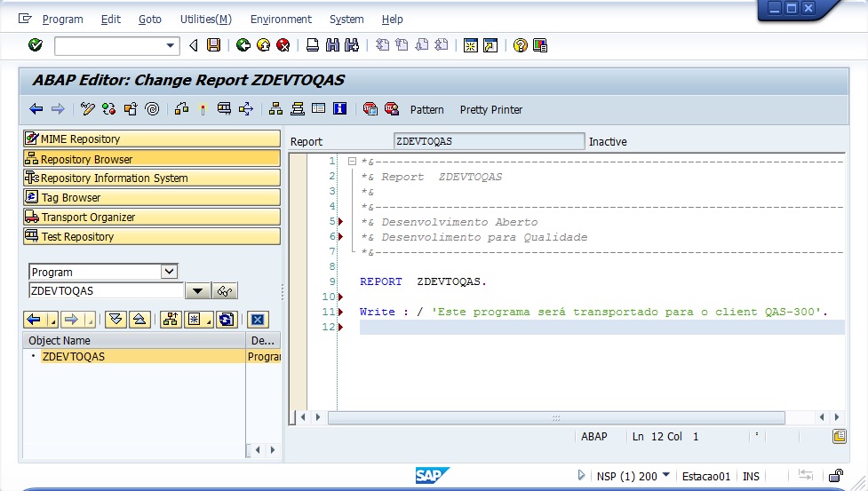The image size is (868, 491).
Task: Select ZDEVTOQAS in the object tree
Action: 73,357
